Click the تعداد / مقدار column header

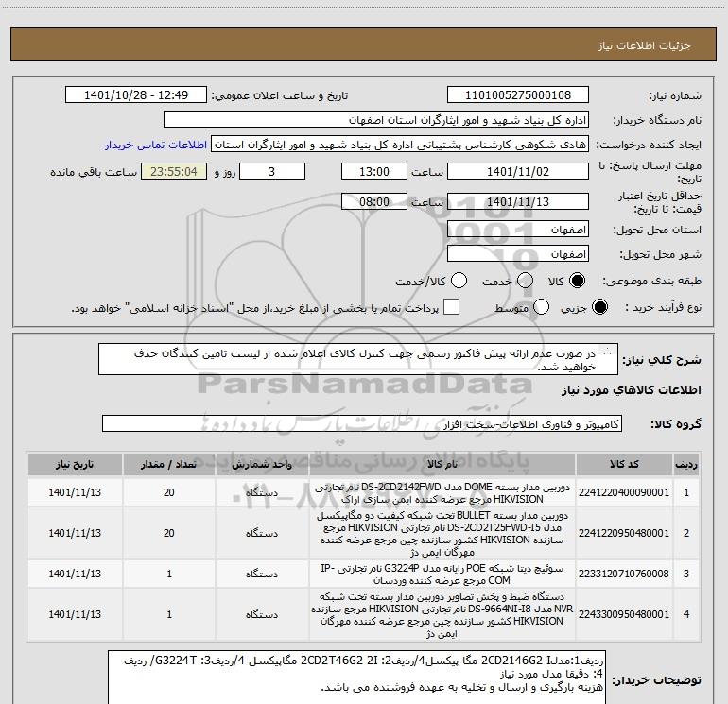coord(168,465)
